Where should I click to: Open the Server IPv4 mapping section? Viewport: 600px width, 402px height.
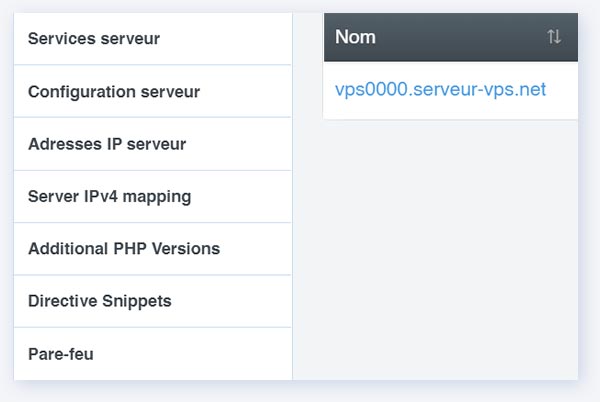point(109,196)
